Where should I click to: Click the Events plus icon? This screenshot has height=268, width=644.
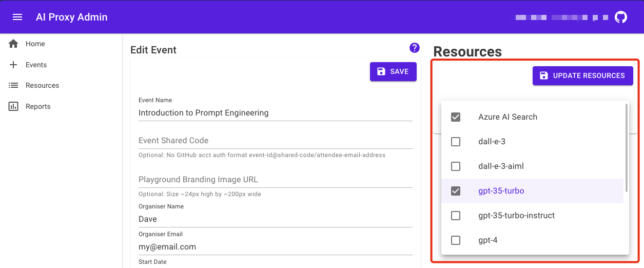[x=14, y=65]
